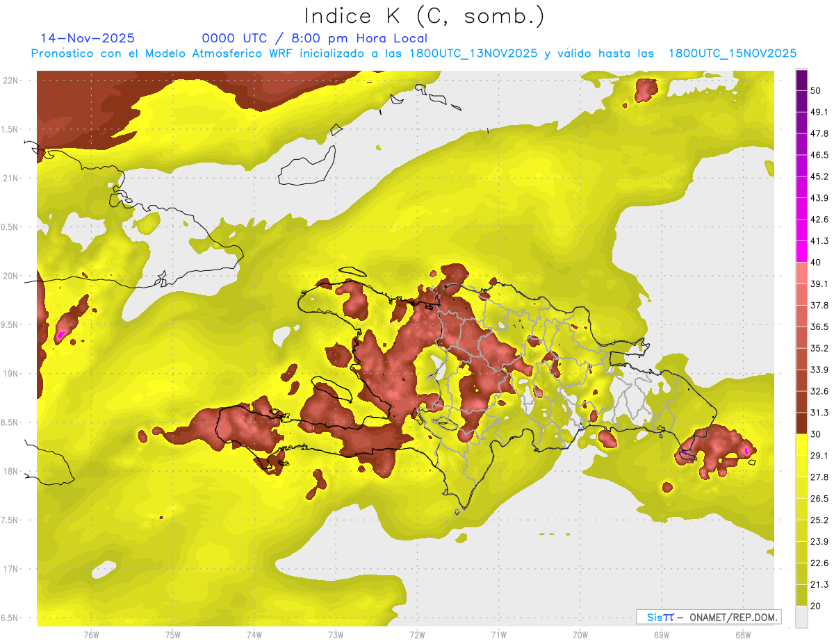Image resolution: width=834 pixels, height=644 pixels.
Task: Click the latitude label '17N'
Action: (x=11, y=569)
